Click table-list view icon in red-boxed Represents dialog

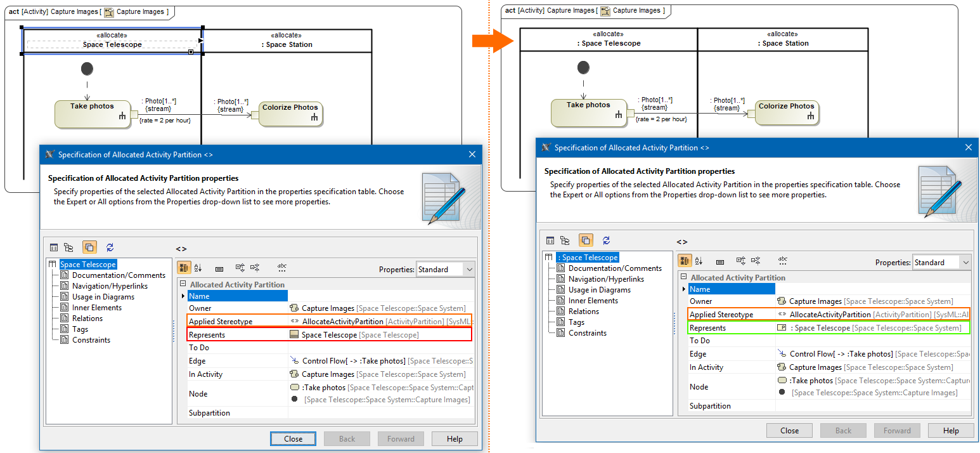point(54,247)
